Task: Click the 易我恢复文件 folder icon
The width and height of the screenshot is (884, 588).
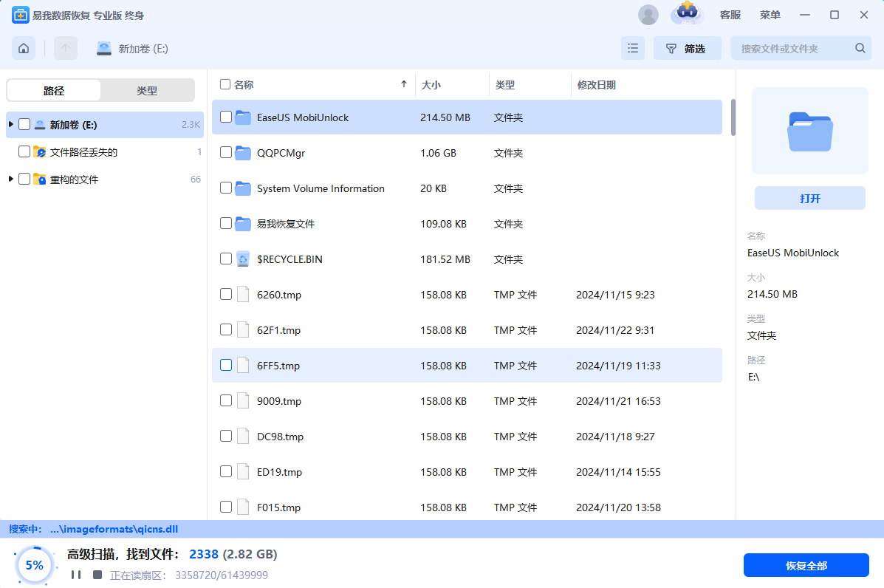Action: point(243,224)
